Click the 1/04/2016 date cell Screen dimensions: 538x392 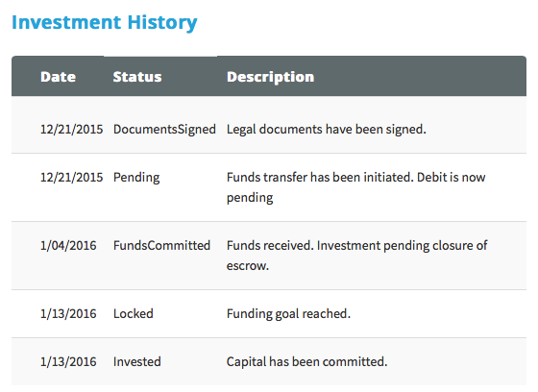(x=68, y=245)
